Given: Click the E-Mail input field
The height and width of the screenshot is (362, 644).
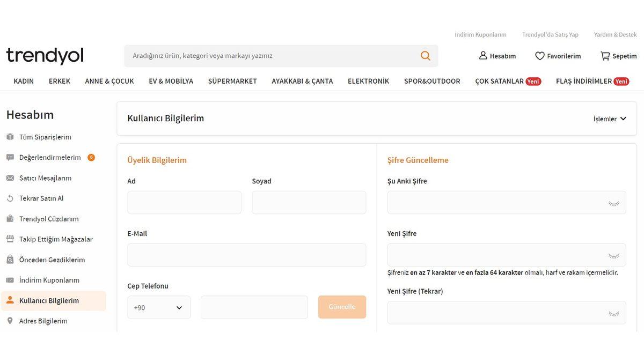Looking at the screenshot, I should click(246, 255).
